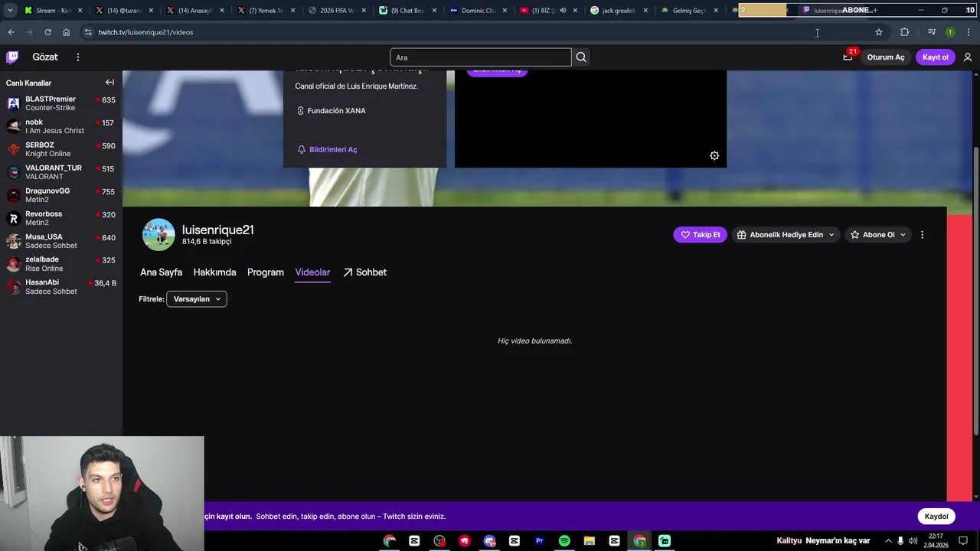Open the three-dot menu beside Gözat
The height and width of the screenshot is (551, 980).
click(x=77, y=57)
